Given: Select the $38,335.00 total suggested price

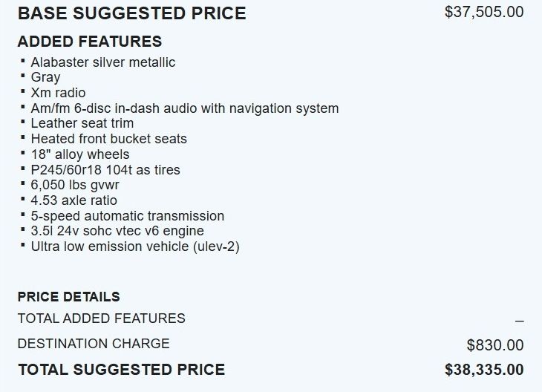Looking at the screenshot, I should 483,370.
